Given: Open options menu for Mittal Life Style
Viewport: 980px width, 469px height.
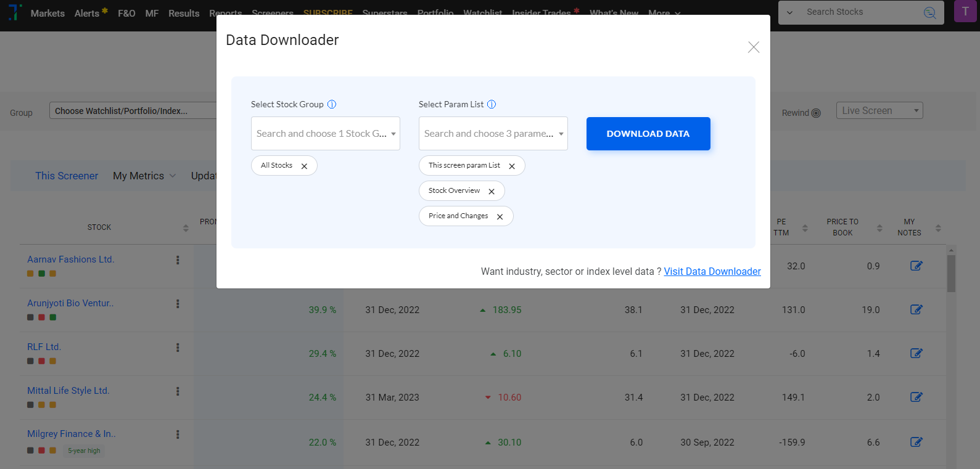Looking at the screenshot, I should (178, 391).
